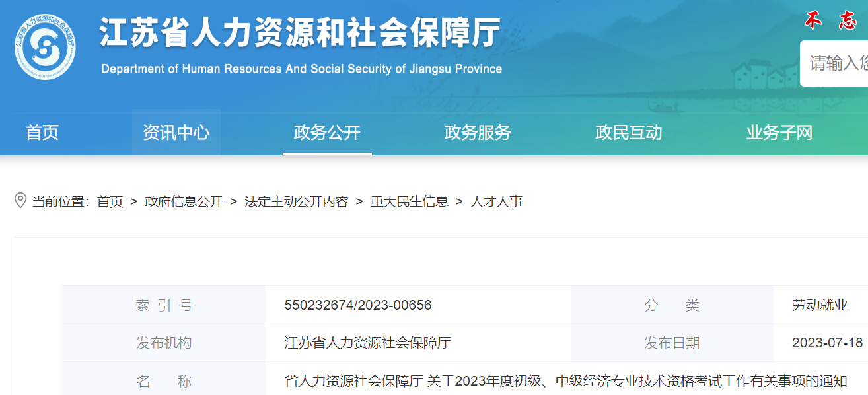Open the 资讯中心 navigation tab

click(x=176, y=133)
